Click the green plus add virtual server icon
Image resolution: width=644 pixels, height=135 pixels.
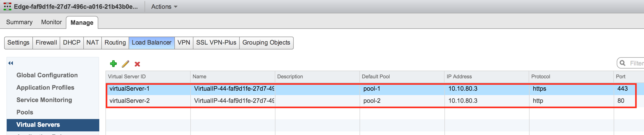113,64
